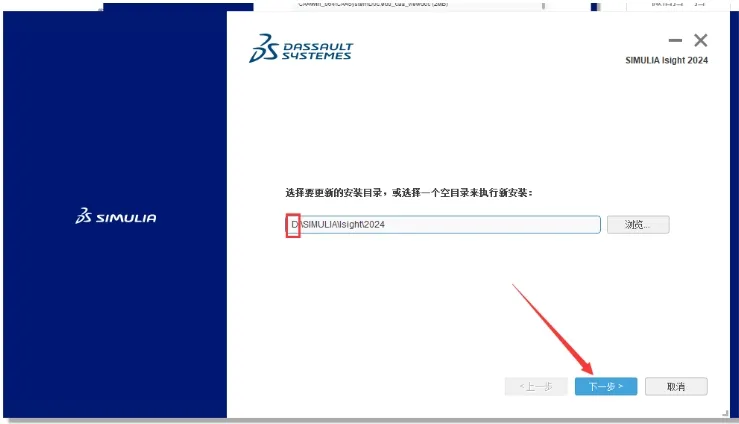The width and height of the screenshot is (739, 424).
Task: Close the SIMULIA Isight 2024 installer
Action: (701, 41)
